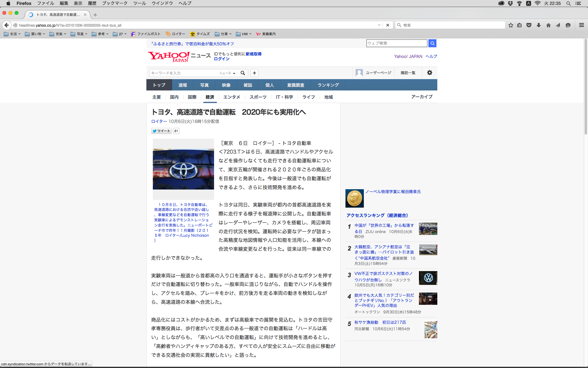The width and height of the screenshot is (588, 368).
Task: Click the Tweet button
Action: point(161,131)
